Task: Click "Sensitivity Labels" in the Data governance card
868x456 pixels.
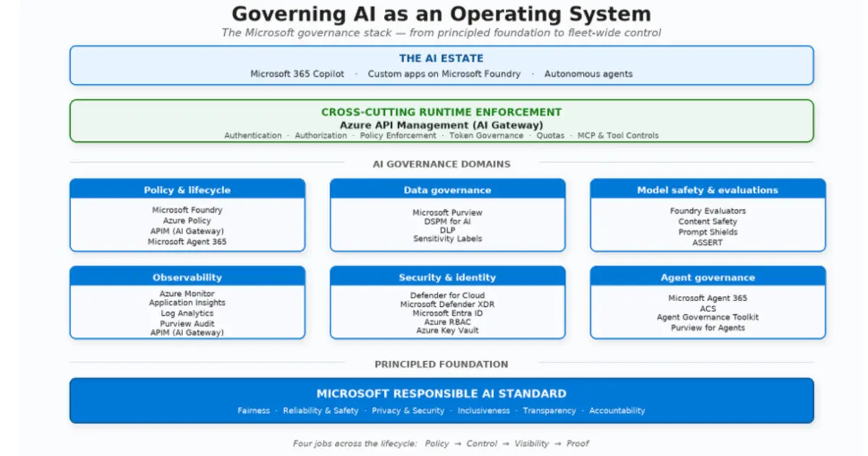Action: pyautogui.click(x=448, y=239)
